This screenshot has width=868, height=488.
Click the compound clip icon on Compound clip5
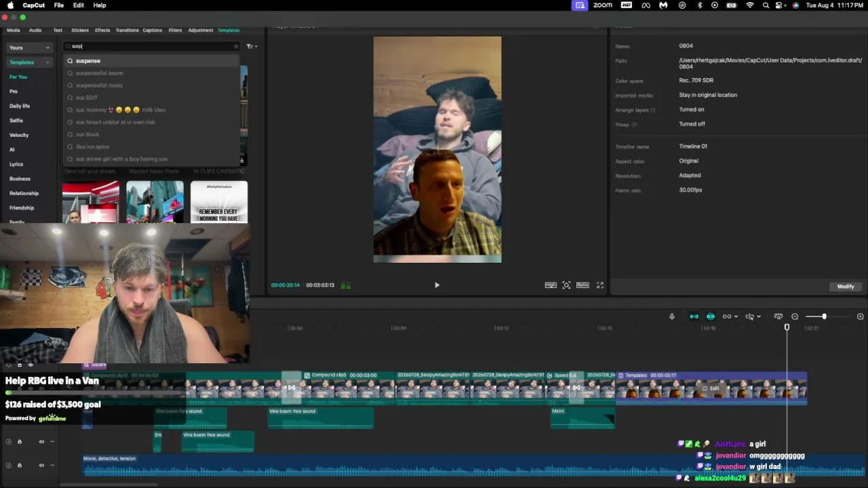(x=307, y=375)
